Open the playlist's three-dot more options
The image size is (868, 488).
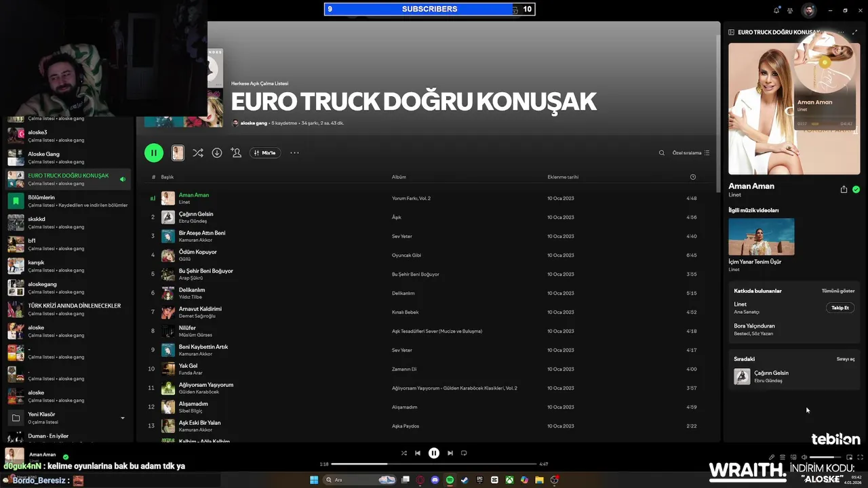coord(294,152)
